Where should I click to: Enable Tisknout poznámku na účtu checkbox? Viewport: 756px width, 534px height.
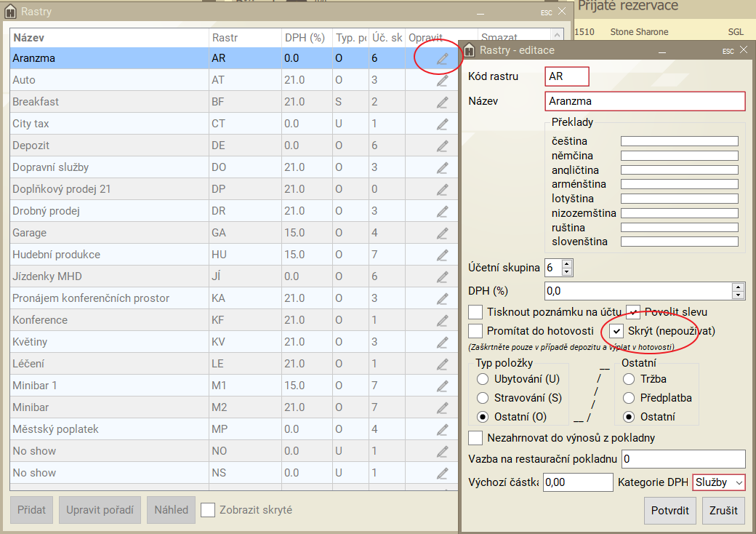tap(475, 312)
